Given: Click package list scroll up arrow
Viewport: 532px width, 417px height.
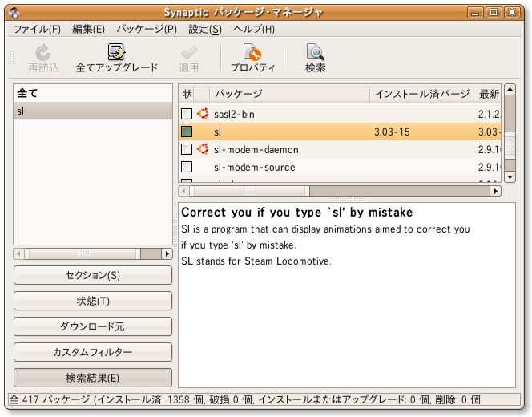Looking at the screenshot, I should tap(510, 90).
